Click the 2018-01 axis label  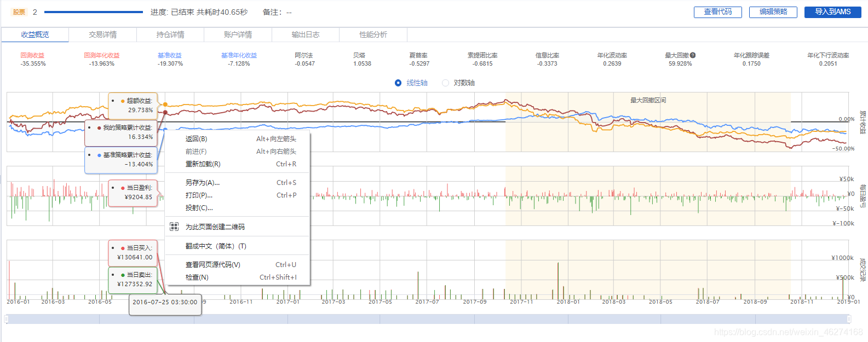tap(568, 302)
